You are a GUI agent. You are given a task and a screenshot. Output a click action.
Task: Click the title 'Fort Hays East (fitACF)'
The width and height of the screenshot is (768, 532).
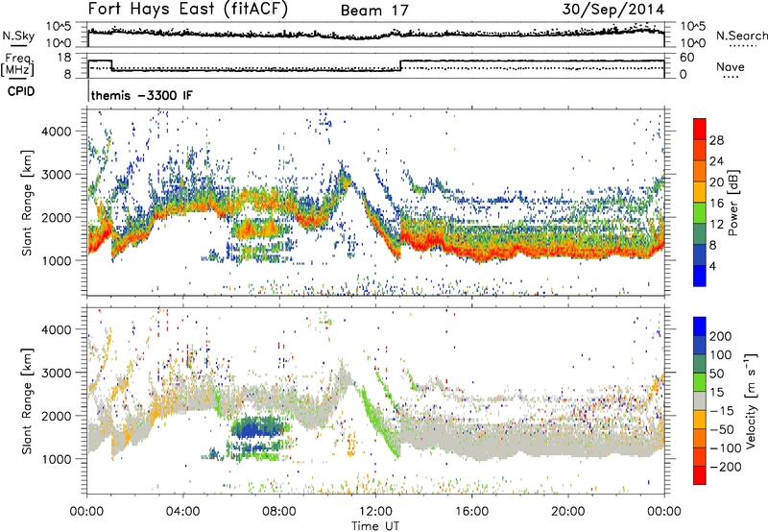click(x=187, y=10)
